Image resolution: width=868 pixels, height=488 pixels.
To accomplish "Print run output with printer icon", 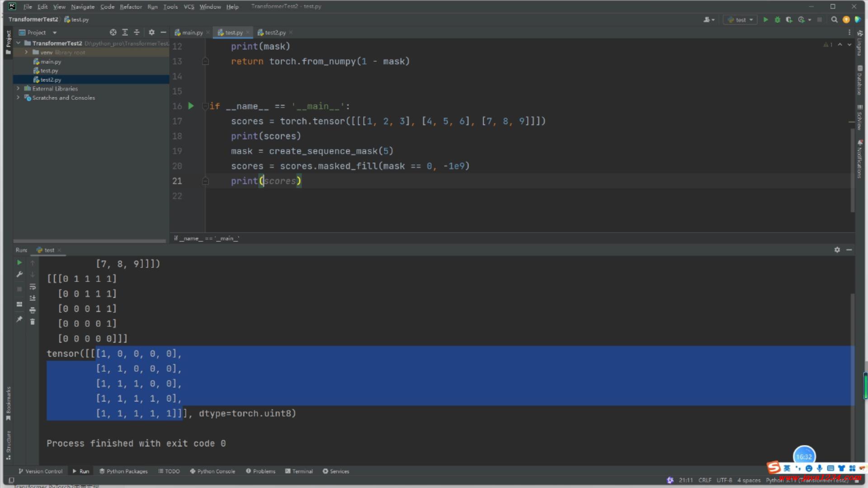I will click(33, 310).
